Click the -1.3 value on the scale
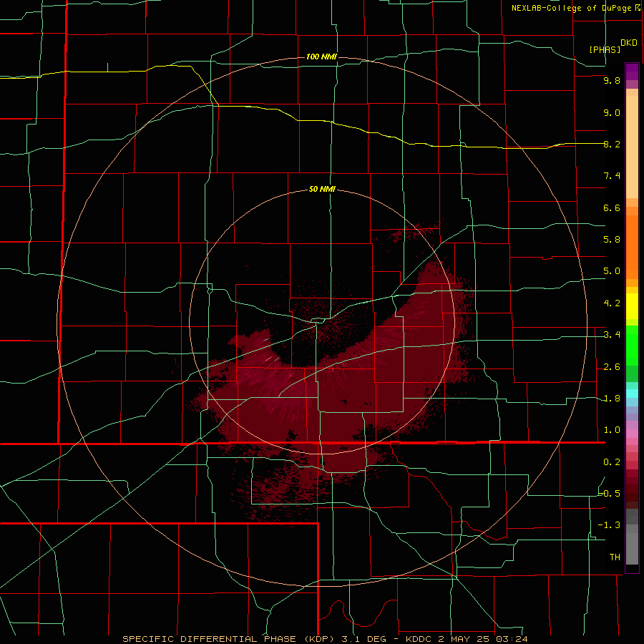 (x=610, y=525)
